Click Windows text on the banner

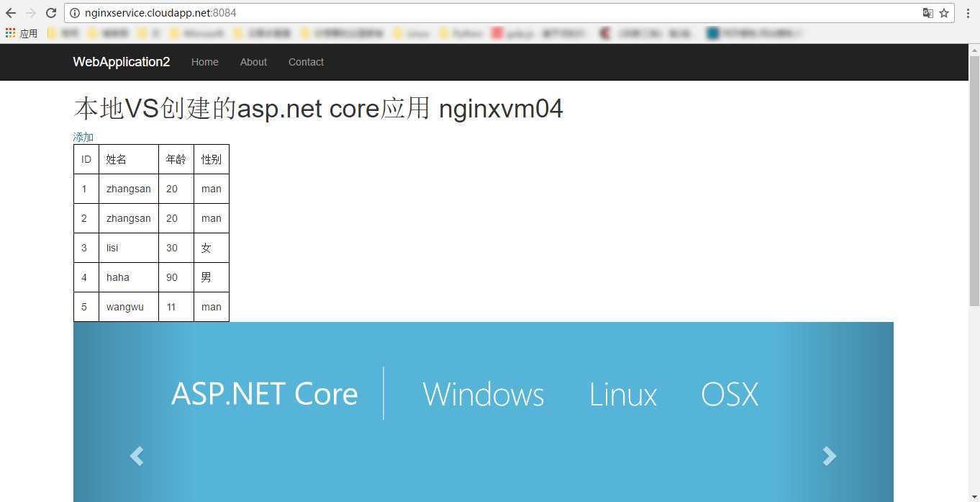point(484,394)
